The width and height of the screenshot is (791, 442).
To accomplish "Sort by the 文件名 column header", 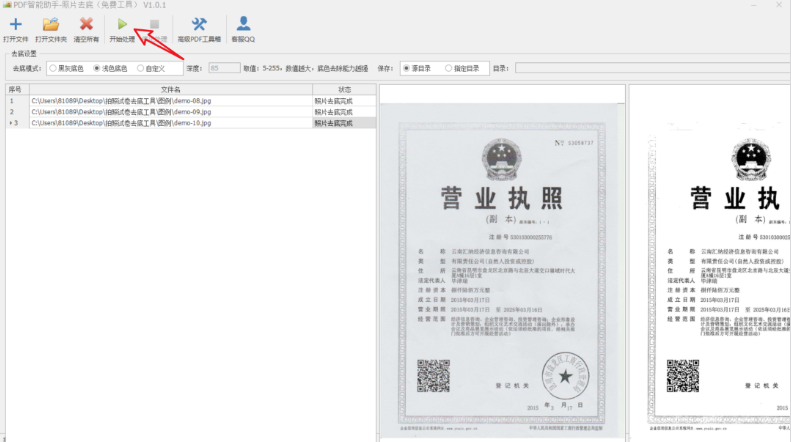I will pyautogui.click(x=171, y=89).
